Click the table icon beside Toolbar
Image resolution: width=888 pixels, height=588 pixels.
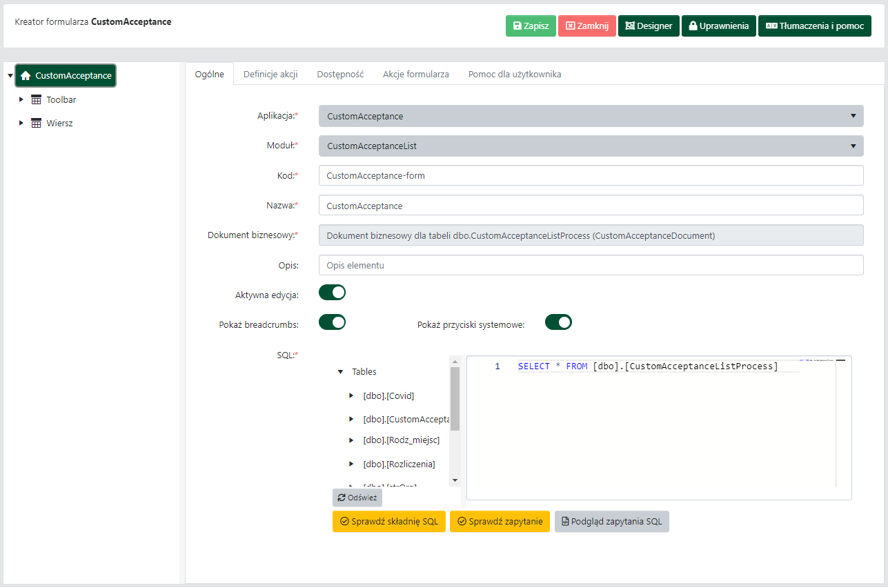(x=37, y=100)
